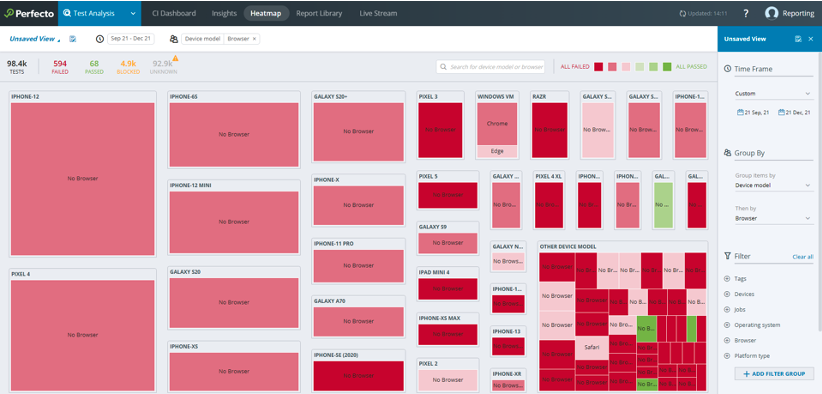Select the IPHONE-12 No Browser tile

coord(83,179)
